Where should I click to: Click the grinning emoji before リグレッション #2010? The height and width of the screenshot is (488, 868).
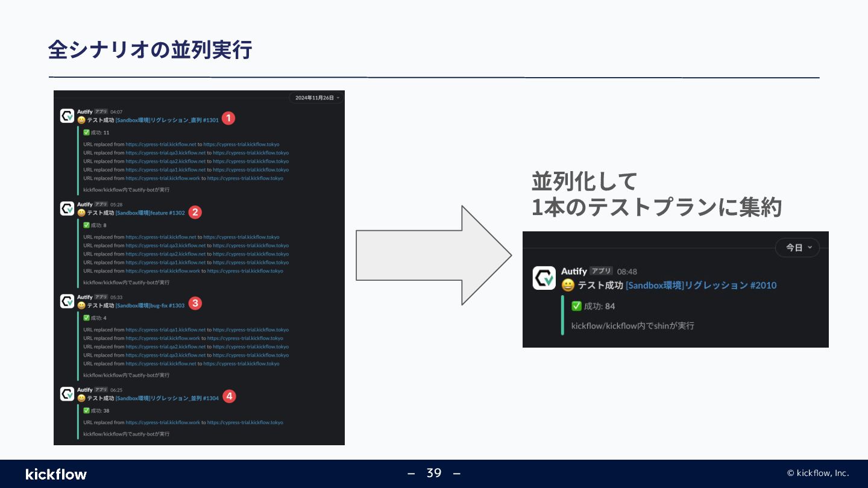pyautogui.click(x=568, y=286)
